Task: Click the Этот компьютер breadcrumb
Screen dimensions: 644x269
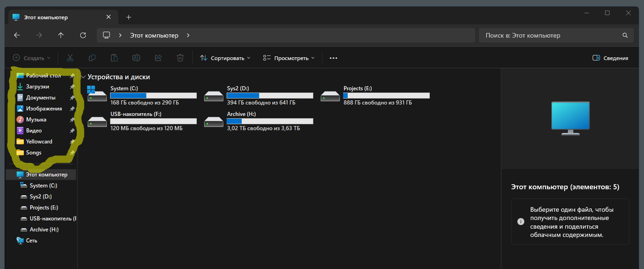Action: (x=154, y=35)
